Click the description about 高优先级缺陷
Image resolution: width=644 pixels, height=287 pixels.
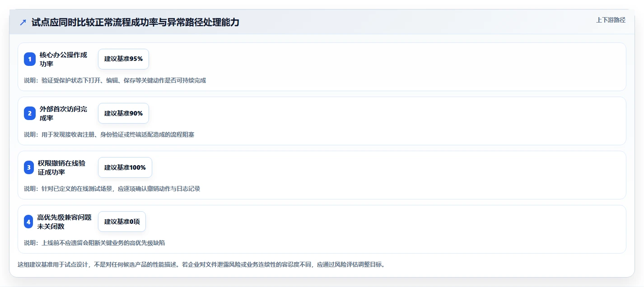[x=94, y=243]
